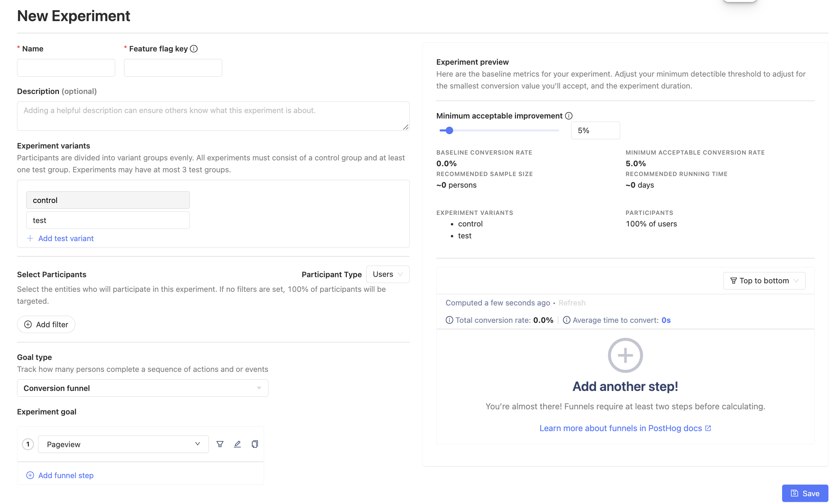The width and height of the screenshot is (839, 504).
Task: Click the duplicate icon on Pageview step
Action: click(x=255, y=444)
